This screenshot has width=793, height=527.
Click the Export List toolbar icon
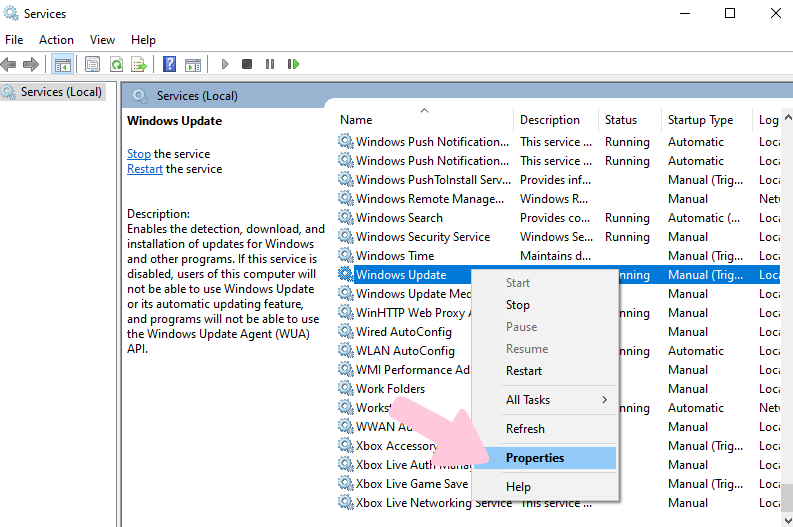point(139,64)
